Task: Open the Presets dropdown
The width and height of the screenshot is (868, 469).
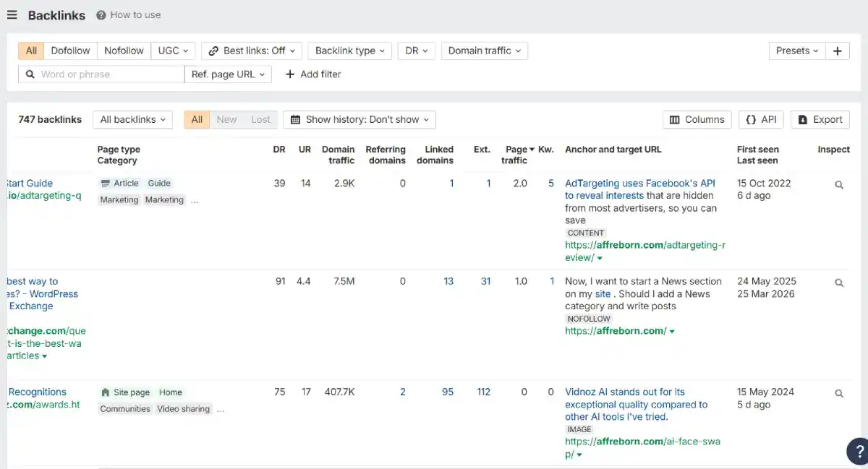Action: point(797,51)
